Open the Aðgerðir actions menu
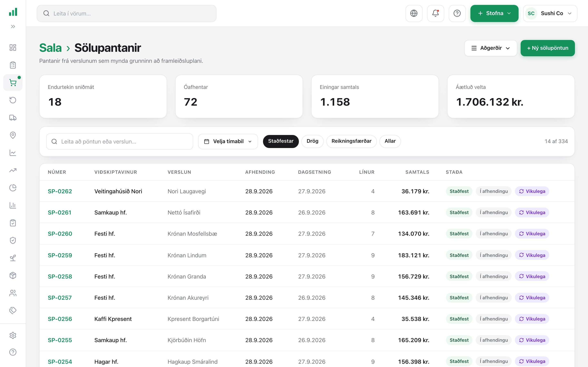 491,48
